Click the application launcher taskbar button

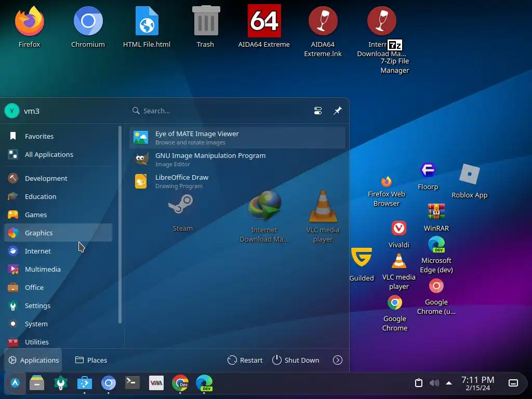[15, 383]
